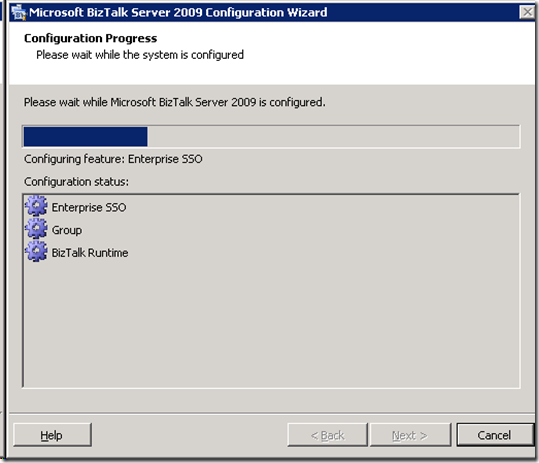Open Help for the wizard
The width and height of the screenshot is (539, 463).
(x=52, y=435)
